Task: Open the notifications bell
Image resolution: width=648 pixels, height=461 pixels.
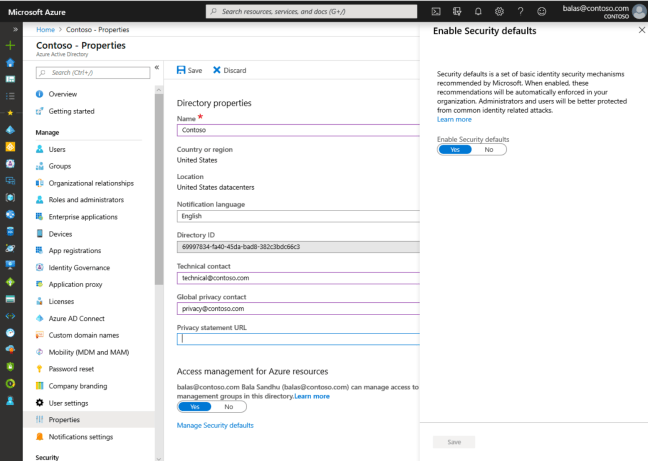Action: coord(478,11)
